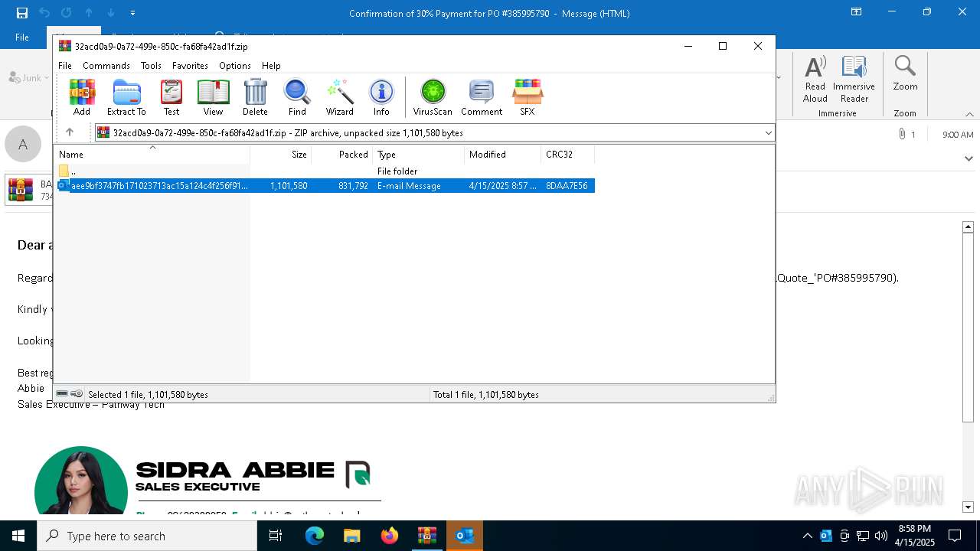Viewport: 980px width, 551px height.
Task: Save the Outlook message via quick access
Action: [22, 13]
